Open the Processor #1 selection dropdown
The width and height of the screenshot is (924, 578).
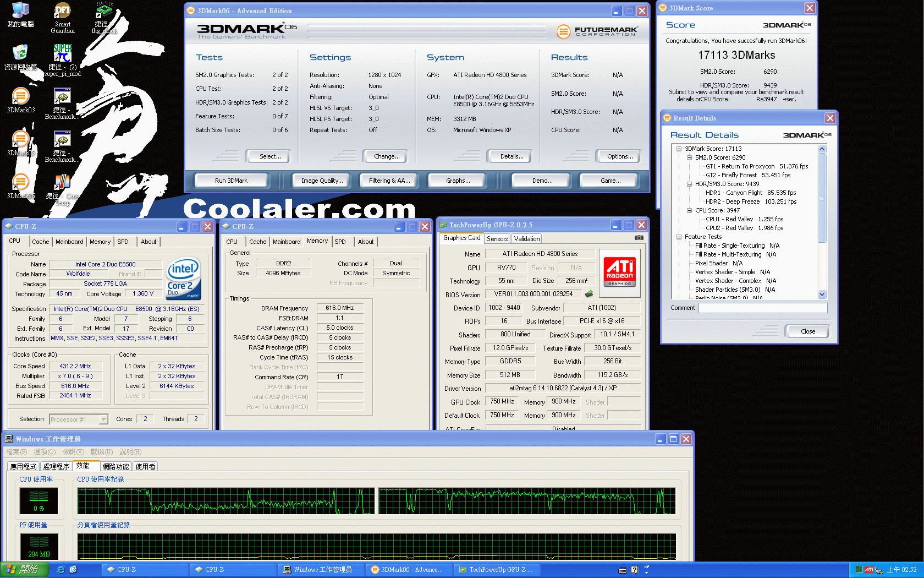pyautogui.click(x=103, y=419)
